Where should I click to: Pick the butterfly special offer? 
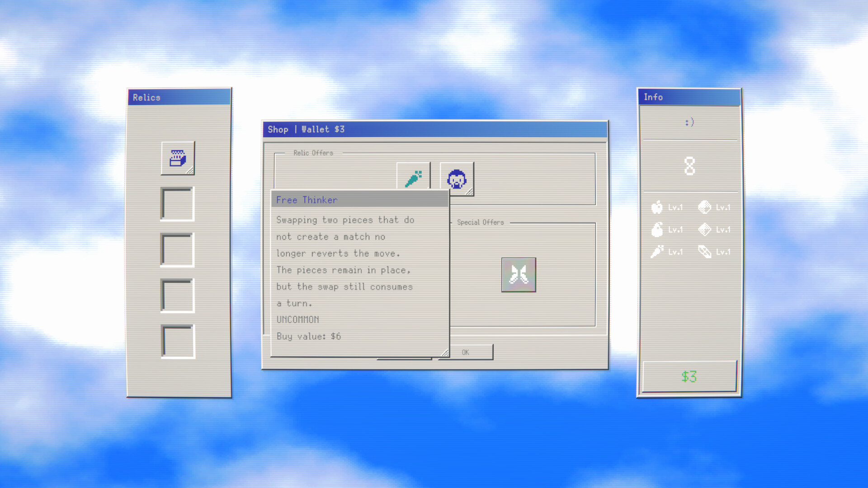(x=519, y=275)
